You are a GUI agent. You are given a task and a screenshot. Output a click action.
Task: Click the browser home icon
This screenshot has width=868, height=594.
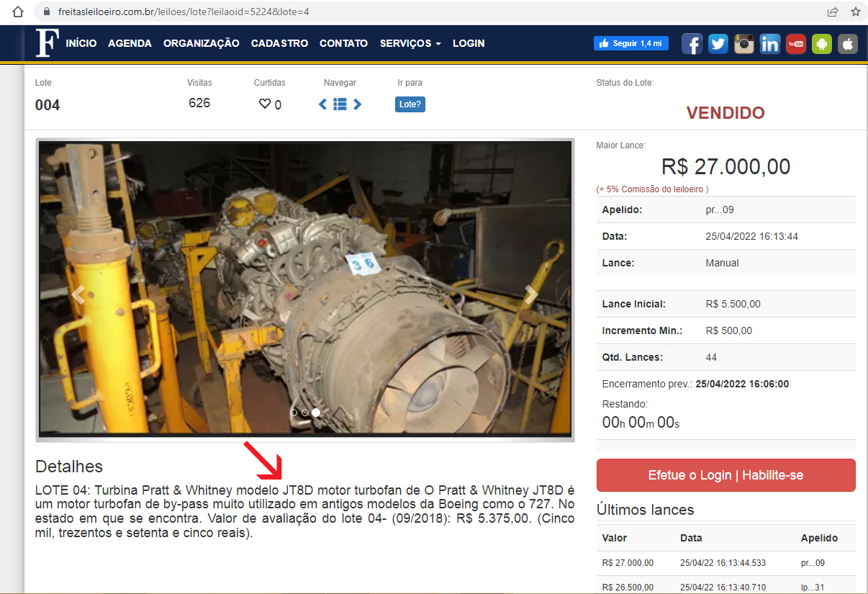click(x=18, y=12)
